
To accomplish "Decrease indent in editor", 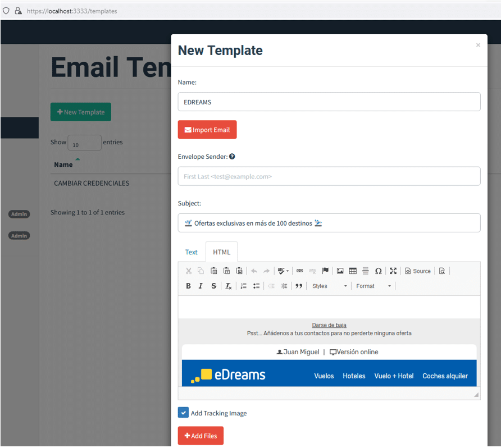I will [271, 286].
